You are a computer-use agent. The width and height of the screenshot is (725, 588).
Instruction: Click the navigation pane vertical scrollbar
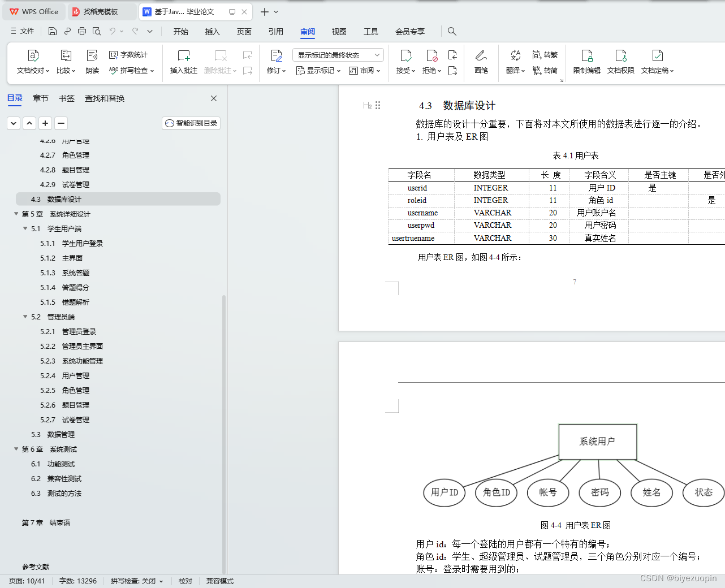224,434
